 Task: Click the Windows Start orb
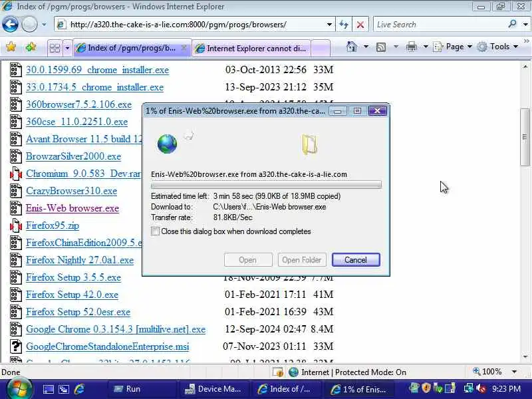coord(19,388)
